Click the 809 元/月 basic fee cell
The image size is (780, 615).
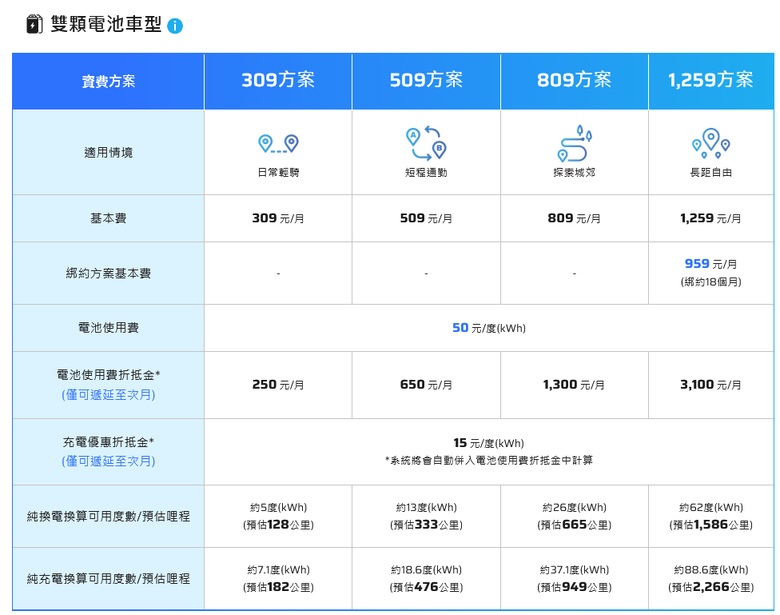pyautogui.click(x=574, y=218)
